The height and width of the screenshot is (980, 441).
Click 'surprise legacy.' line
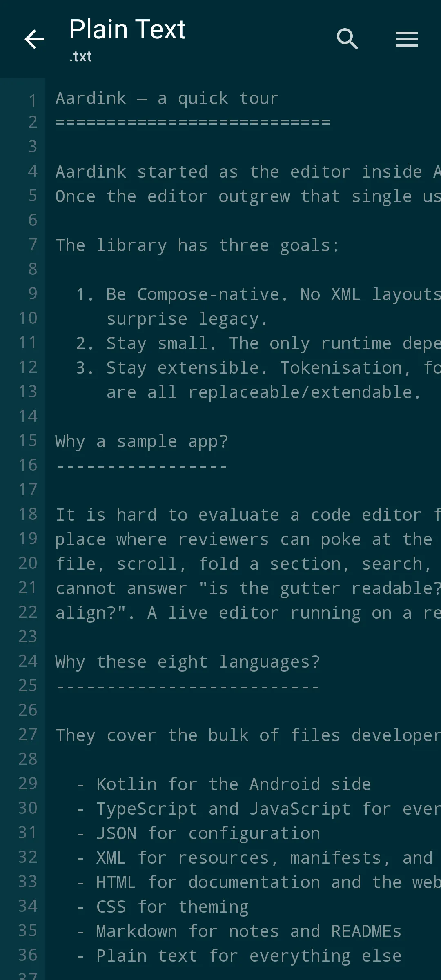click(x=187, y=319)
